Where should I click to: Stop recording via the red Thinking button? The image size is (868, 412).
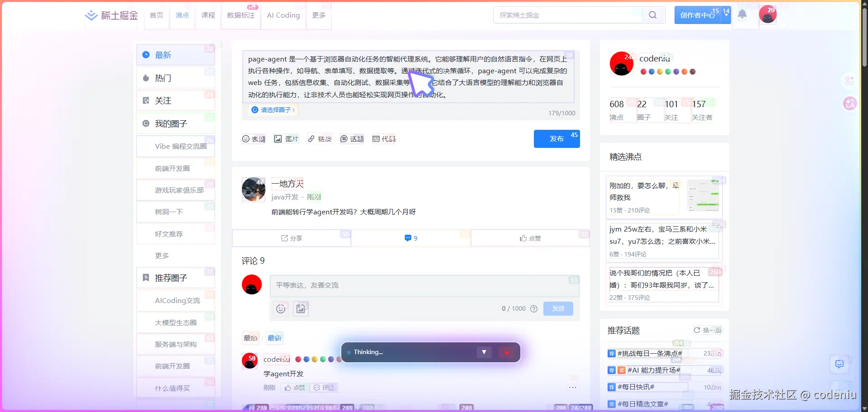[507, 352]
